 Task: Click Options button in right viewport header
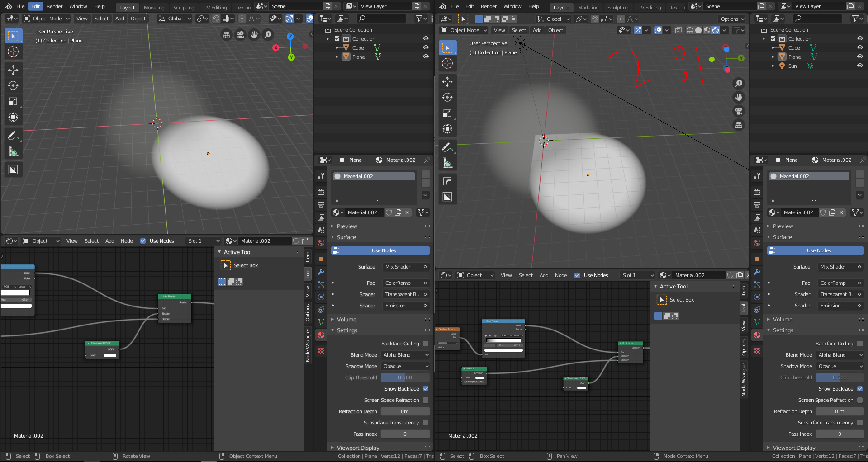pyautogui.click(x=732, y=19)
